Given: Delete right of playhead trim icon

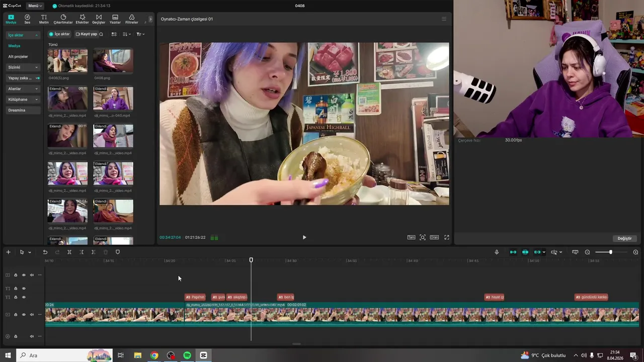Looking at the screenshot, I should pyautogui.click(x=93, y=252).
